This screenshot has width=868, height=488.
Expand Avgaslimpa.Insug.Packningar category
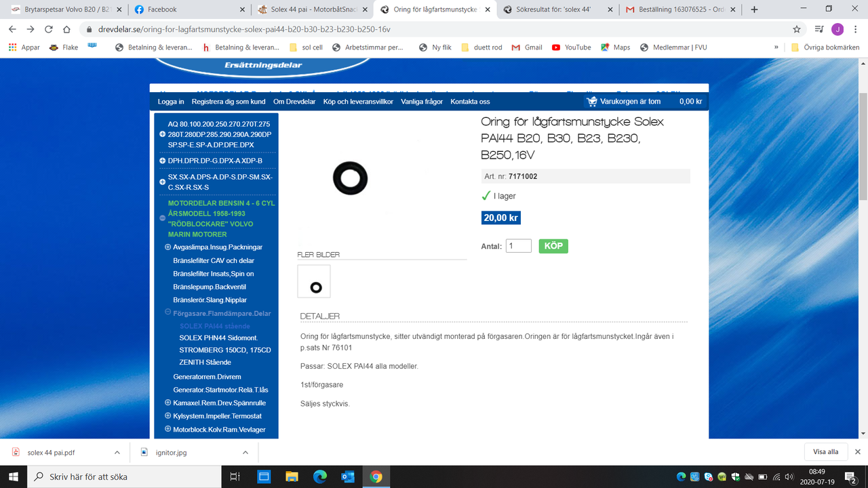168,247
